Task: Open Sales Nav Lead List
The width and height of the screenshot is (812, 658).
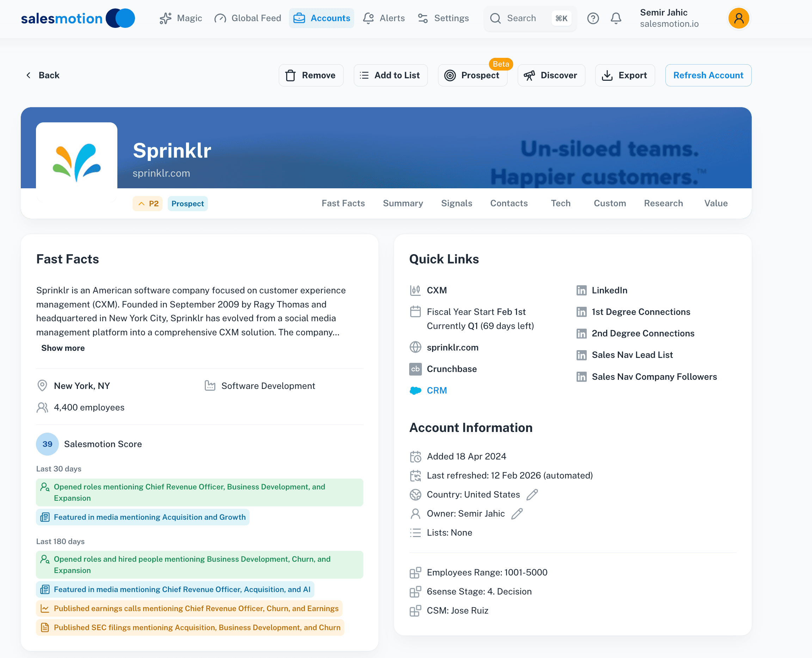Action: (x=632, y=355)
